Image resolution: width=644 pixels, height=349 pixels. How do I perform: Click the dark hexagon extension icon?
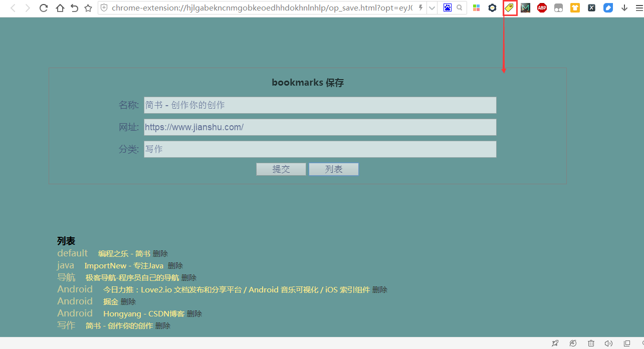click(493, 8)
